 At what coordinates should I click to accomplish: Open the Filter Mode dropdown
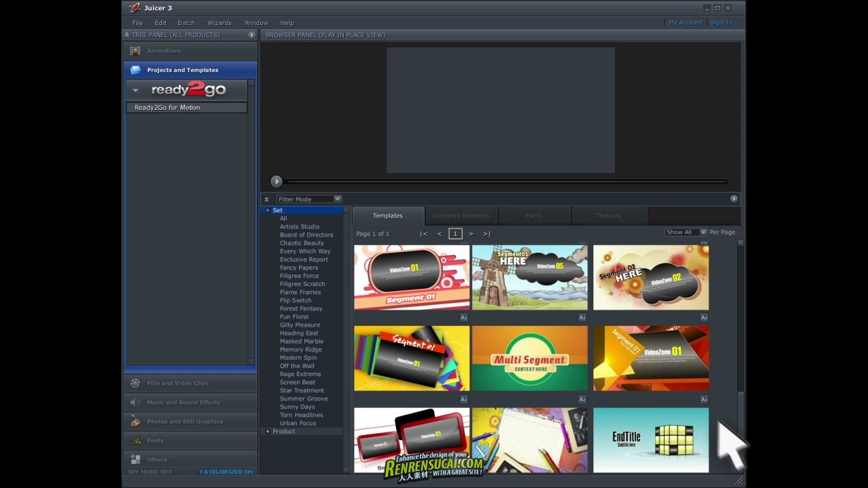(309, 199)
